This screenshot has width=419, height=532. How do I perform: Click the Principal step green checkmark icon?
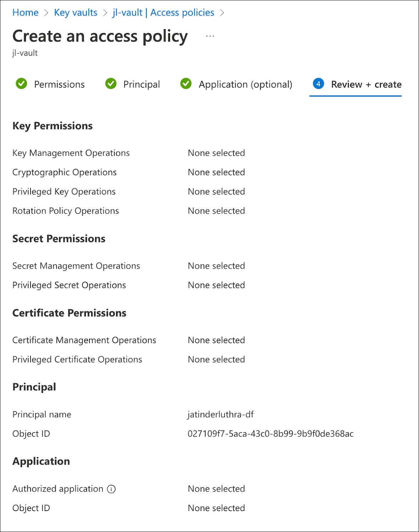111,84
